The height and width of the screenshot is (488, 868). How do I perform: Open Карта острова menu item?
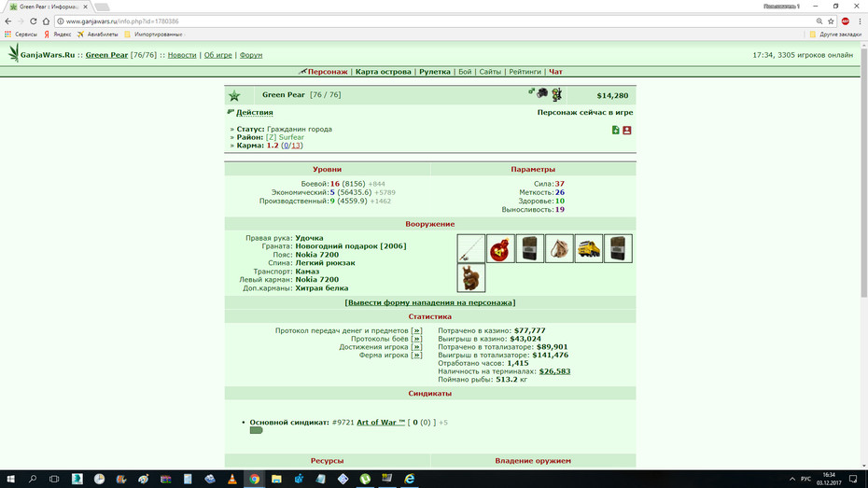[383, 71]
